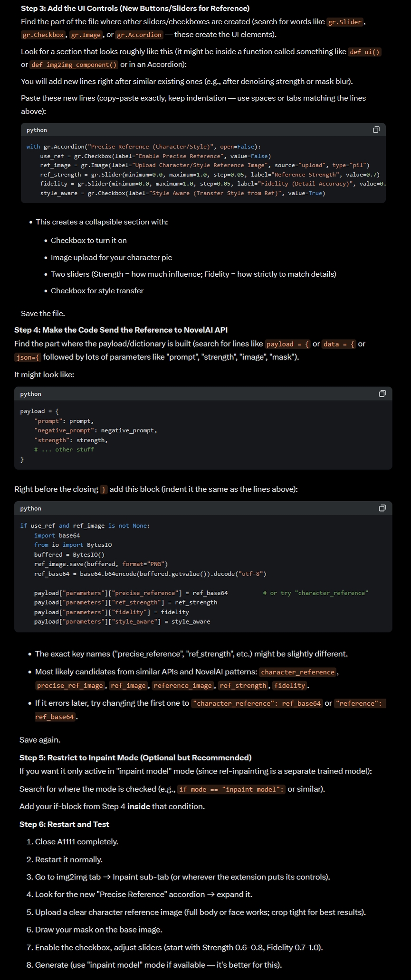Click the '"negative_prompt": negative_prompt,' code line

click(96, 430)
